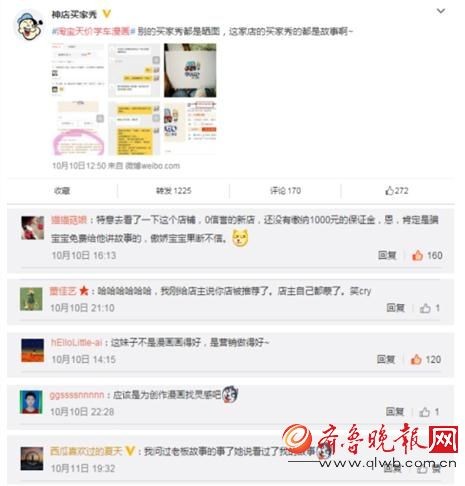Select the 转发 1225 tab
This screenshot has height=486, width=465.
click(174, 191)
